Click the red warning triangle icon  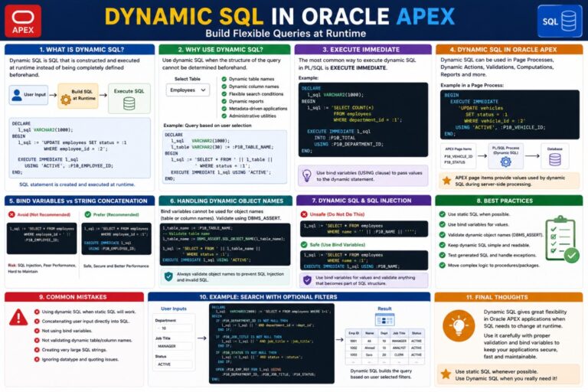[x=18, y=317]
